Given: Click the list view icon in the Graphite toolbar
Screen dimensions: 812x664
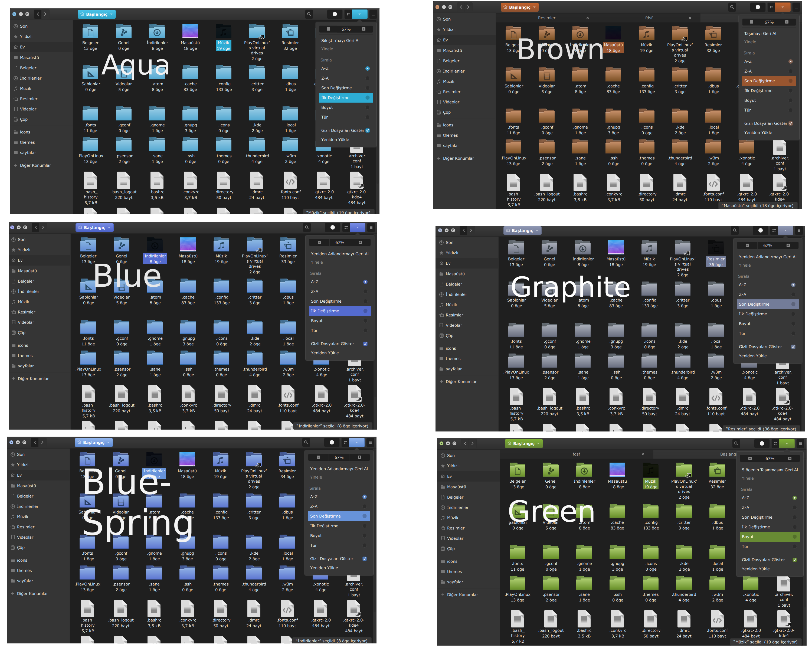Looking at the screenshot, I should (774, 230).
